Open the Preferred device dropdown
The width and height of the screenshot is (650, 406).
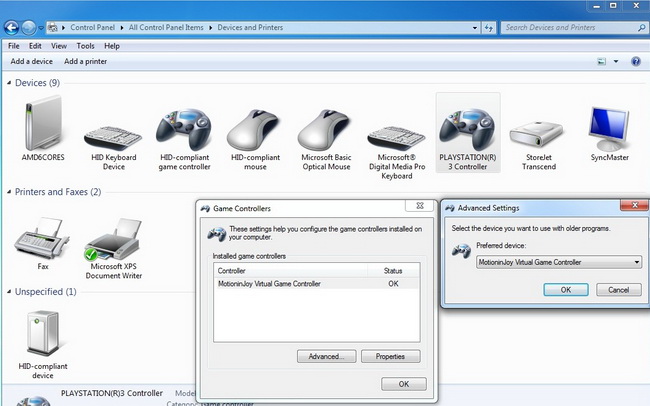click(558, 262)
